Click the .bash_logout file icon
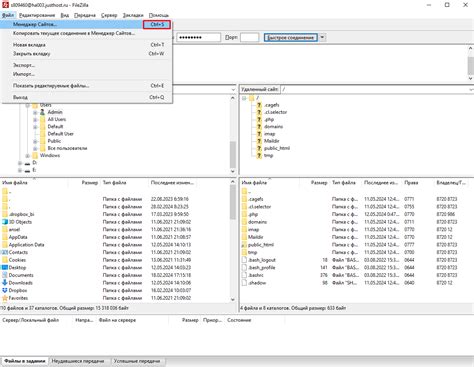474x367 pixels. tap(244, 260)
